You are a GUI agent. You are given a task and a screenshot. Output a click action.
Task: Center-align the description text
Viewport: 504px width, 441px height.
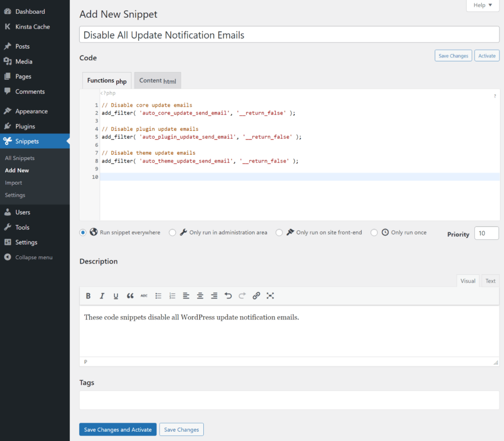[200, 296]
